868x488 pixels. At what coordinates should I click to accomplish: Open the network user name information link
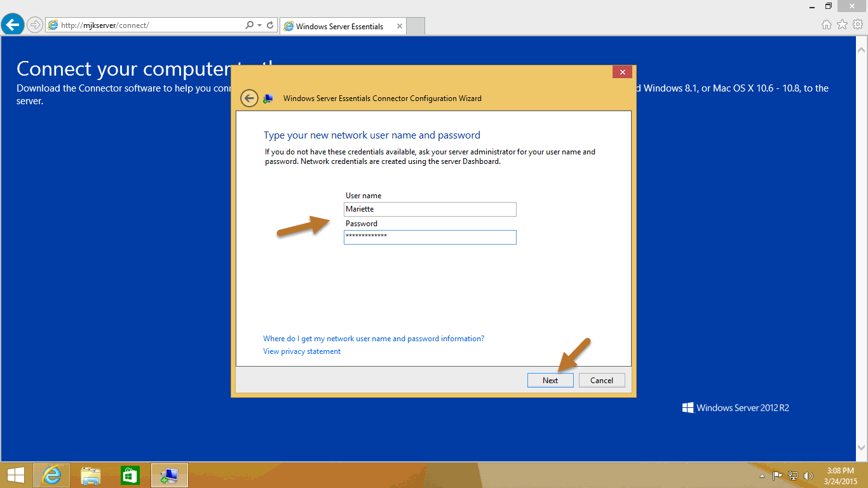(374, 339)
